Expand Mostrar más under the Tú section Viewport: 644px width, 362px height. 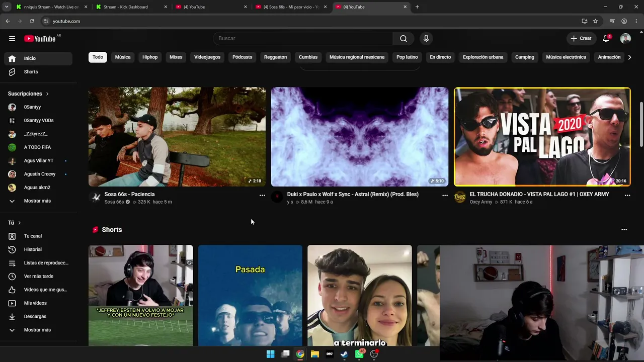(38, 330)
